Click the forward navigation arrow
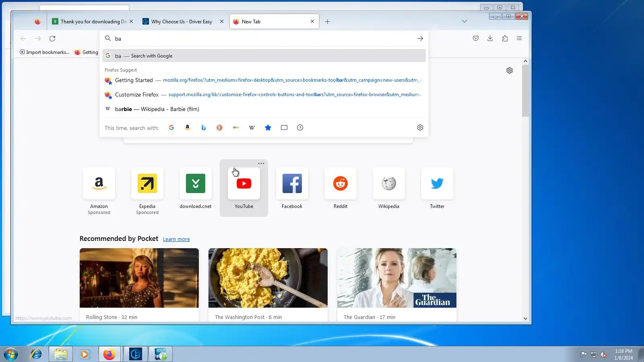 click(38, 39)
